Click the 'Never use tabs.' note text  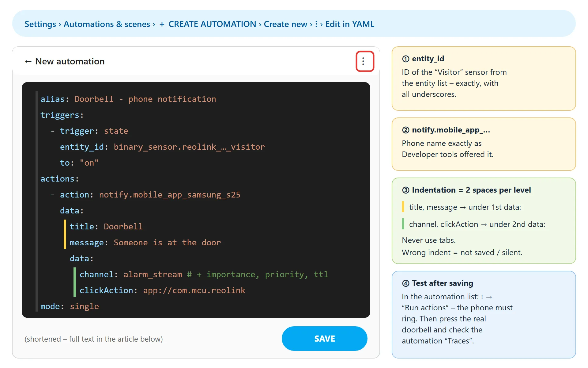click(429, 240)
